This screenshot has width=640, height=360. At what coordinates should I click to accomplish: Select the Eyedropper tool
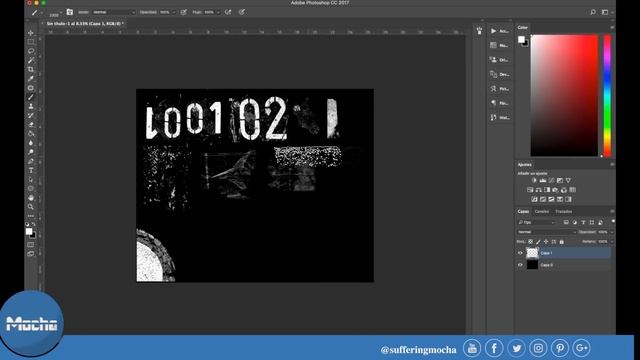tap(31, 79)
